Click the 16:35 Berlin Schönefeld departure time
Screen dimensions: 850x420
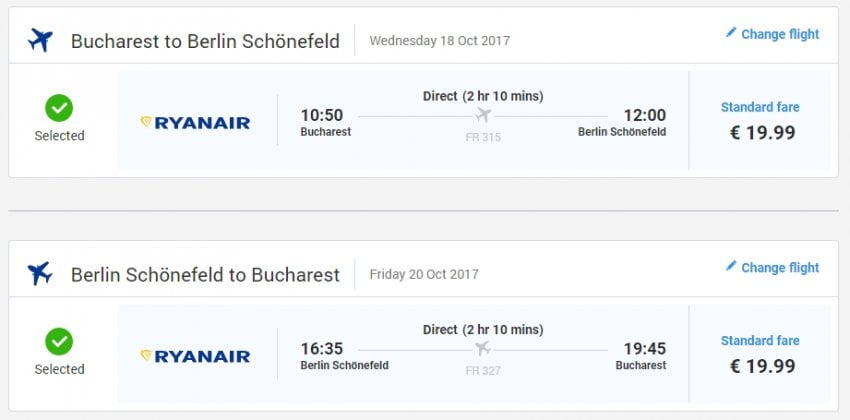(x=322, y=348)
